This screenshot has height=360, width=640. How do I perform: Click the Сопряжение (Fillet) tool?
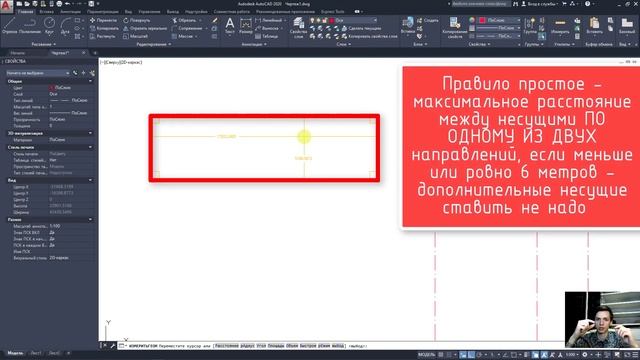pos(187,28)
